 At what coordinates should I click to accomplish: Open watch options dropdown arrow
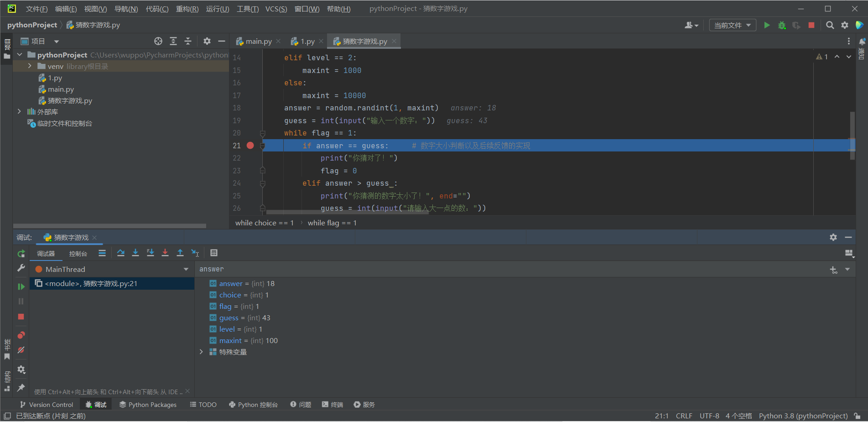click(x=847, y=270)
